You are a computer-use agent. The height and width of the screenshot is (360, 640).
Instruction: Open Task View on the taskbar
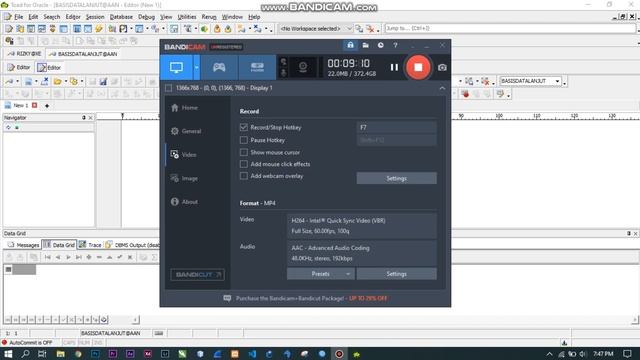(x=42, y=354)
